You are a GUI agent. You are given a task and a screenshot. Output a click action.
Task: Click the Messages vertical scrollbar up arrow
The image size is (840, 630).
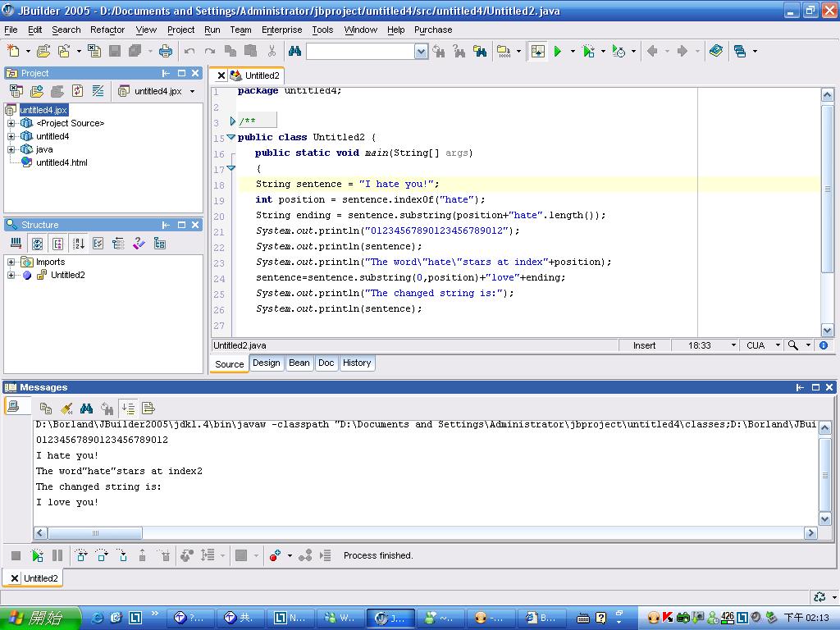pyautogui.click(x=825, y=428)
